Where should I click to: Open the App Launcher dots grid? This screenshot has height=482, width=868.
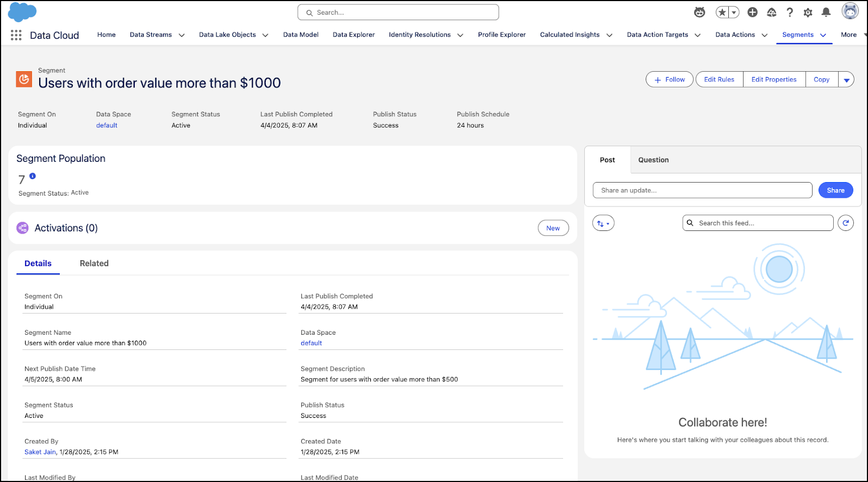tap(16, 35)
